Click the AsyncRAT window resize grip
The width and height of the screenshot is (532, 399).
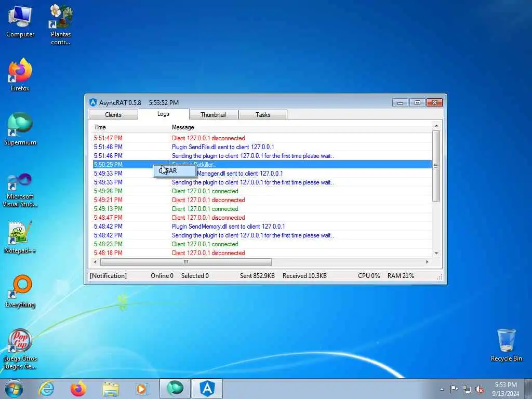click(x=440, y=277)
